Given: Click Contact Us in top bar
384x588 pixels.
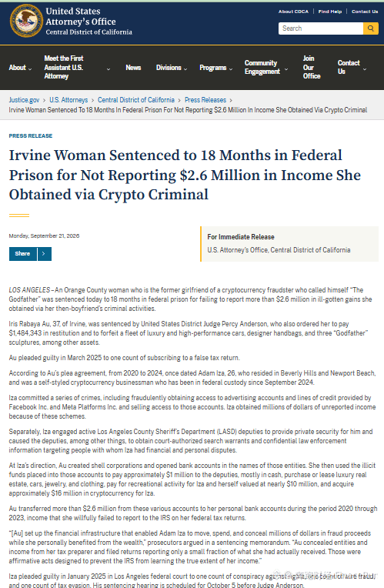Looking at the screenshot, I should click(x=365, y=12).
